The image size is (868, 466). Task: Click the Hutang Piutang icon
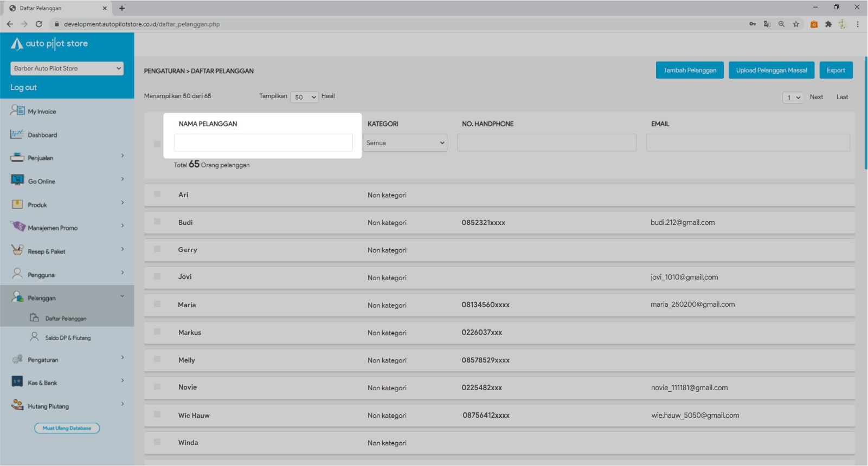[x=17, y=405]
